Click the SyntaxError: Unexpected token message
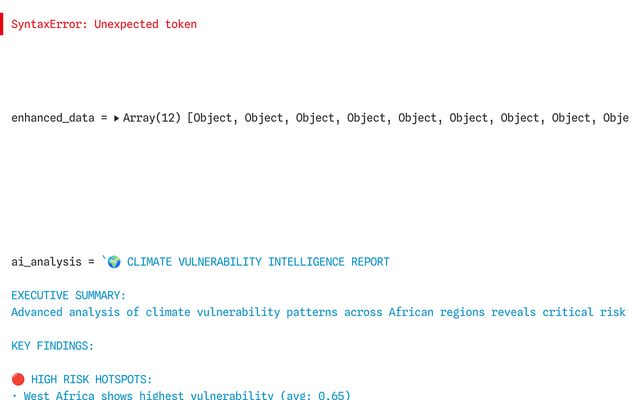This screenshot has height=400, width=640. [104, 24]
